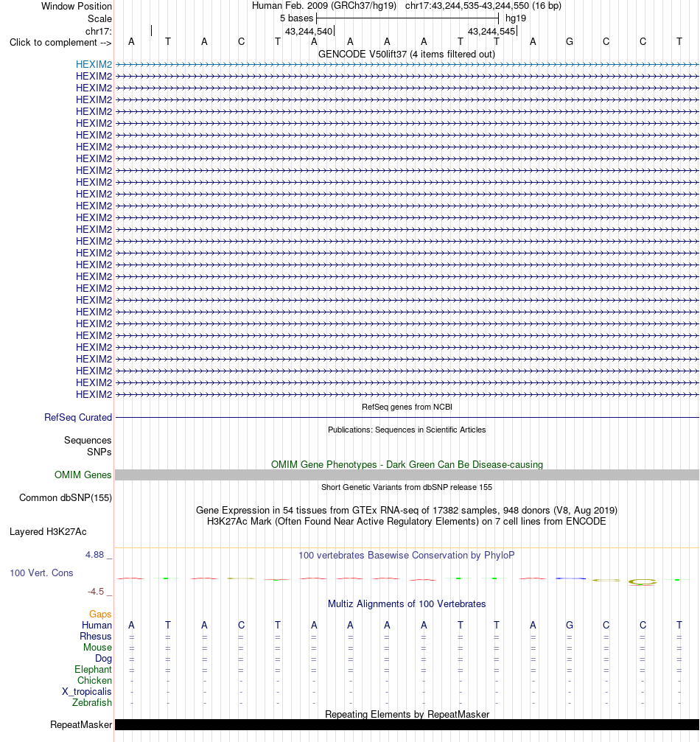
Task: Click the Rhesus alignment row label
Action: pos(96,637)
